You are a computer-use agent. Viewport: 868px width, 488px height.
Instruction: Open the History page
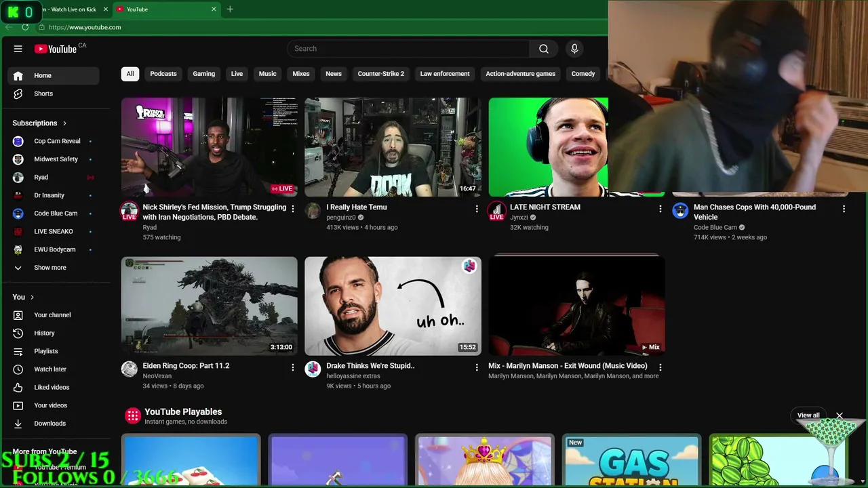coord(54,333)
